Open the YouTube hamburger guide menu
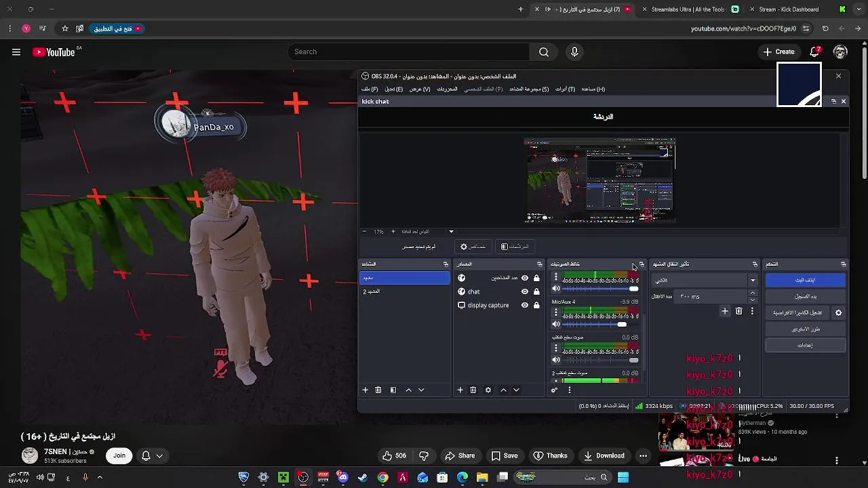 coord(16,52)
